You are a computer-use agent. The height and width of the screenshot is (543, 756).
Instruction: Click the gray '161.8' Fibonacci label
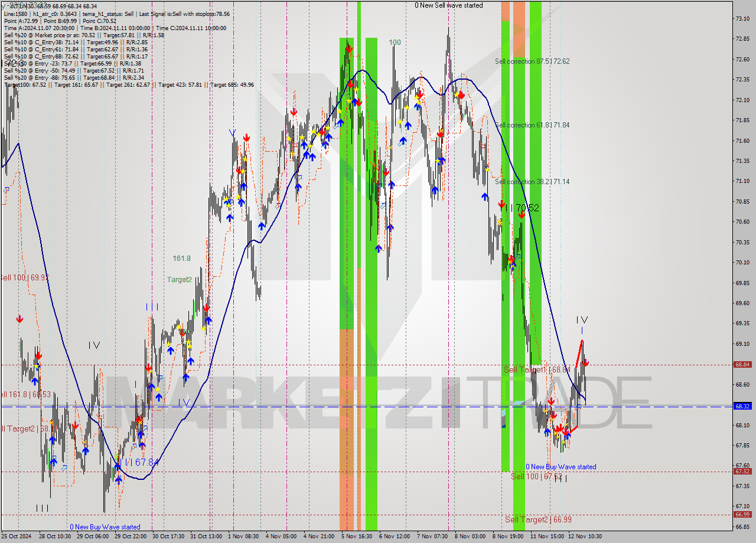181,259
